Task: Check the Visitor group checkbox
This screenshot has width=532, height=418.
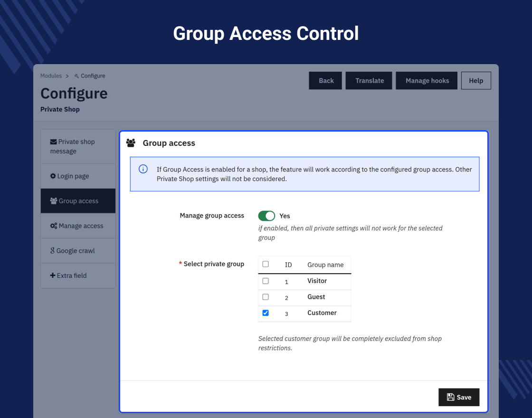Action: (266, 281)
